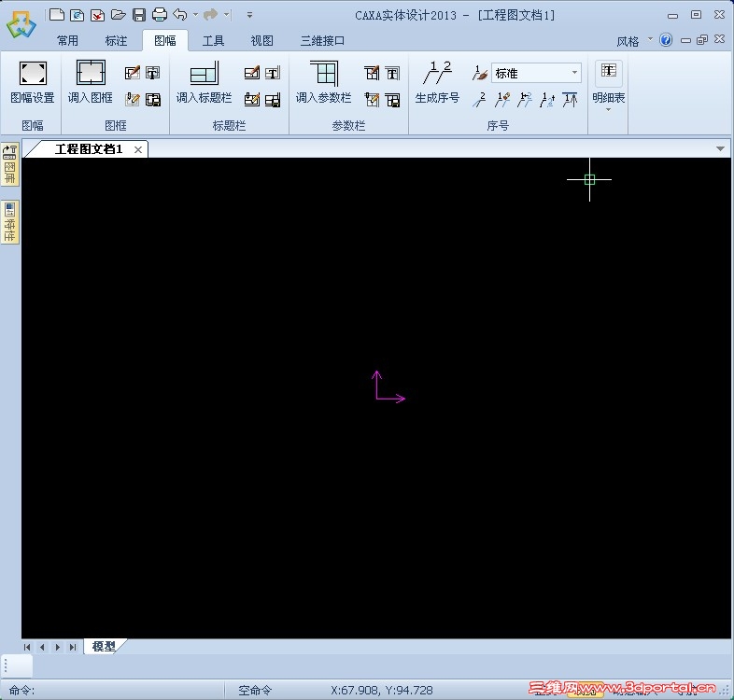The width and height of the screenshot is (734, 700).
Task: Click the serial number style brush icon
Action: coord(479,73)
